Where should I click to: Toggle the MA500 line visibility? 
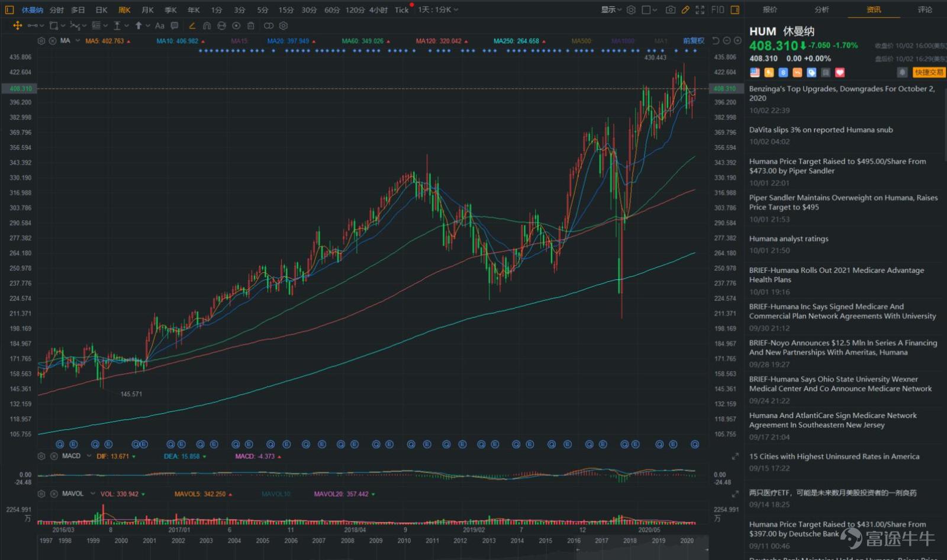click(581, 41)
